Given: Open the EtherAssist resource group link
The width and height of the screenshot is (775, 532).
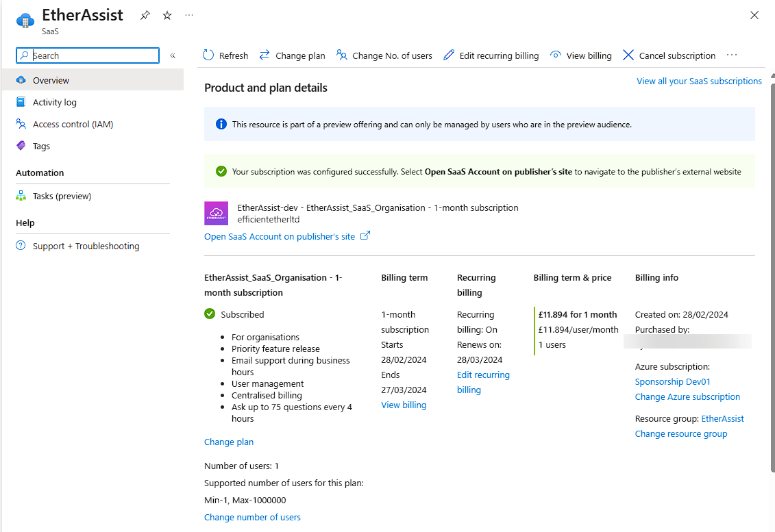Looking at the screenshot, I should point(723,419).
